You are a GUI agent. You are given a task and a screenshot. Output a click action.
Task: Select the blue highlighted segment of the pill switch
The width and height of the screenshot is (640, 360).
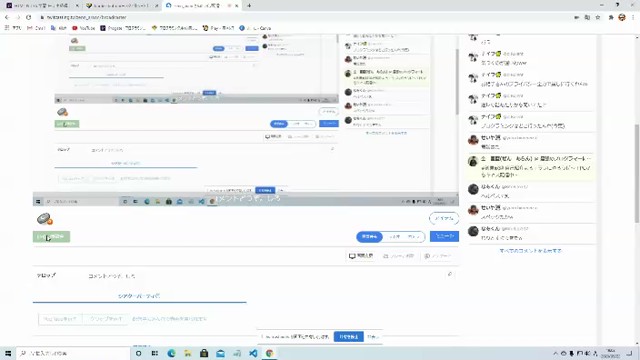coord(369,237)
